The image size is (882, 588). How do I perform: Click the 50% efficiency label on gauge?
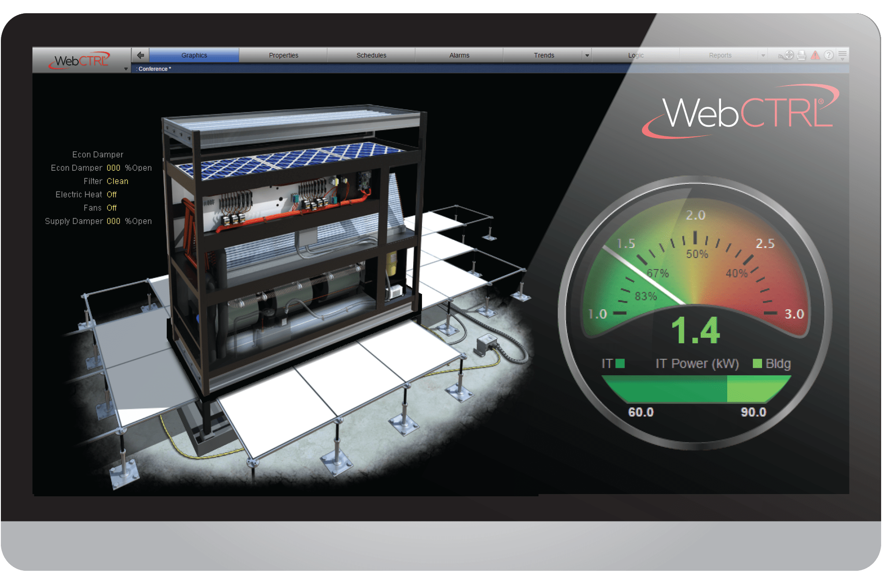coord(697,254)
